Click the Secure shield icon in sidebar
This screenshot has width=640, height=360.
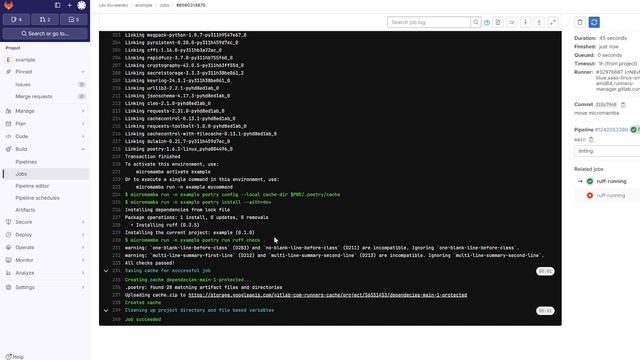click(x=9, y=222)
